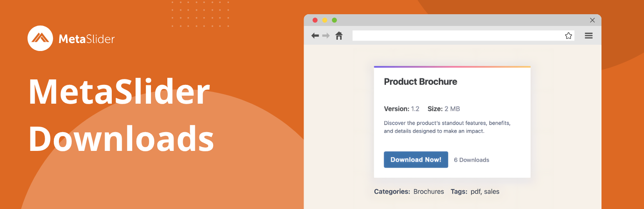644x209 pixels.
Task: Click the yellow window dot
Action: pos(325,20)
